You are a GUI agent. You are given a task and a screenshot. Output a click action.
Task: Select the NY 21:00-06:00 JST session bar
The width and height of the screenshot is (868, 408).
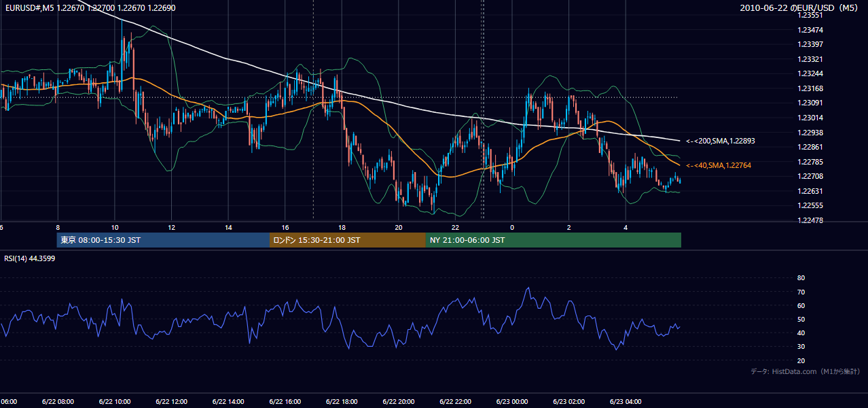tap(554, 240)
